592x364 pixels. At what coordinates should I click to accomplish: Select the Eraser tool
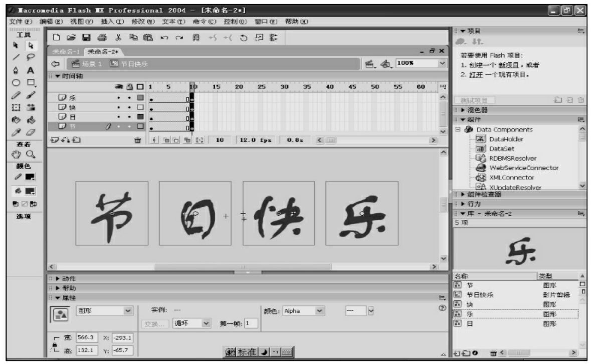(30, 132)
